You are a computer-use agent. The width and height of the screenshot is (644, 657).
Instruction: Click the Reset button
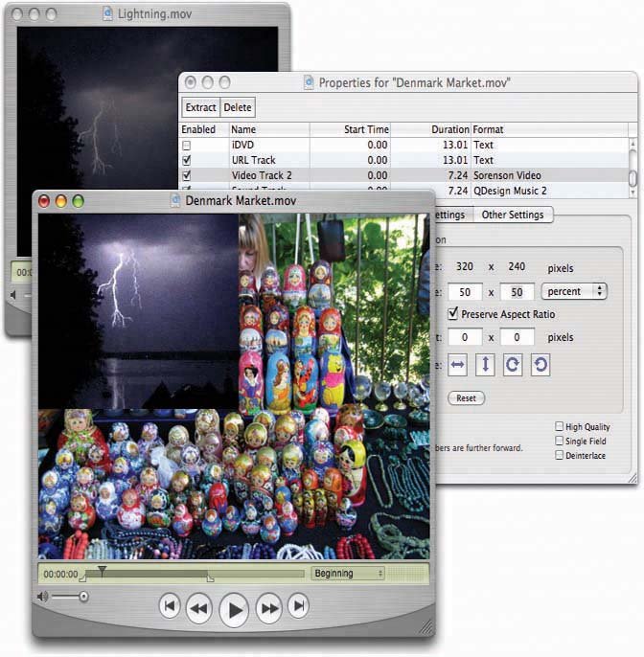[x=466, y=397]
